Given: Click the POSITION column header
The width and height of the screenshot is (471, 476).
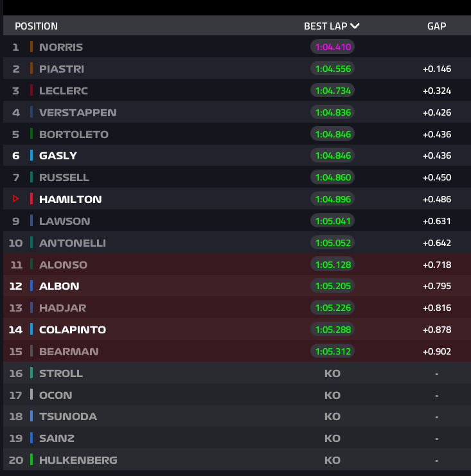Looking at the screenshot, I should point(36,26).
